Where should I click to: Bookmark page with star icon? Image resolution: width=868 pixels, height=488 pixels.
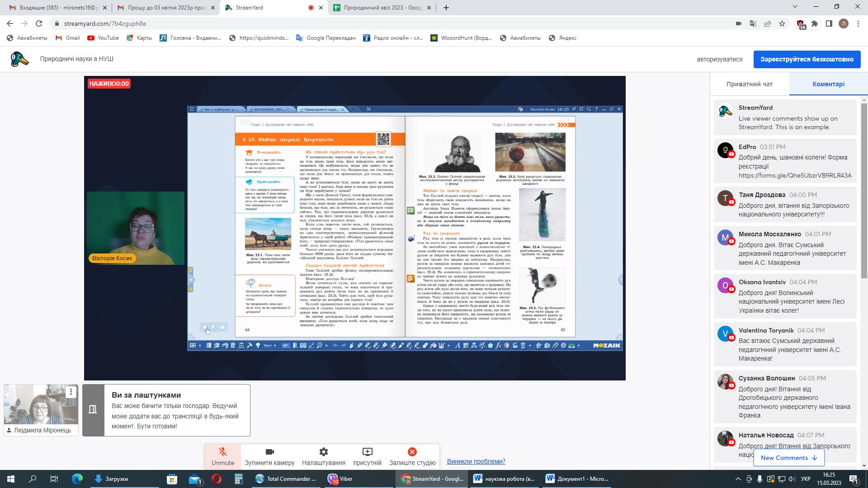[x=782, y=23]
